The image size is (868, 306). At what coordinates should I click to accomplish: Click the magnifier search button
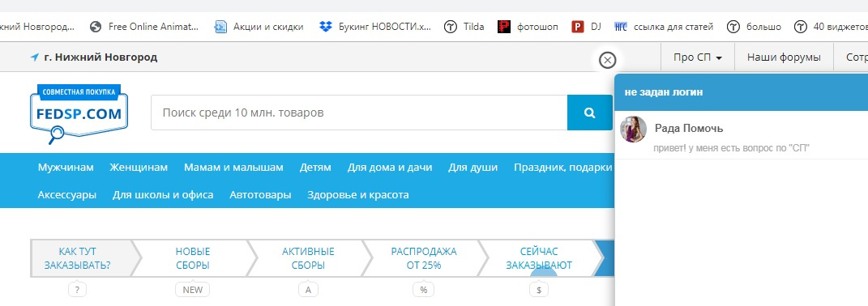click(x=589, y=113)
